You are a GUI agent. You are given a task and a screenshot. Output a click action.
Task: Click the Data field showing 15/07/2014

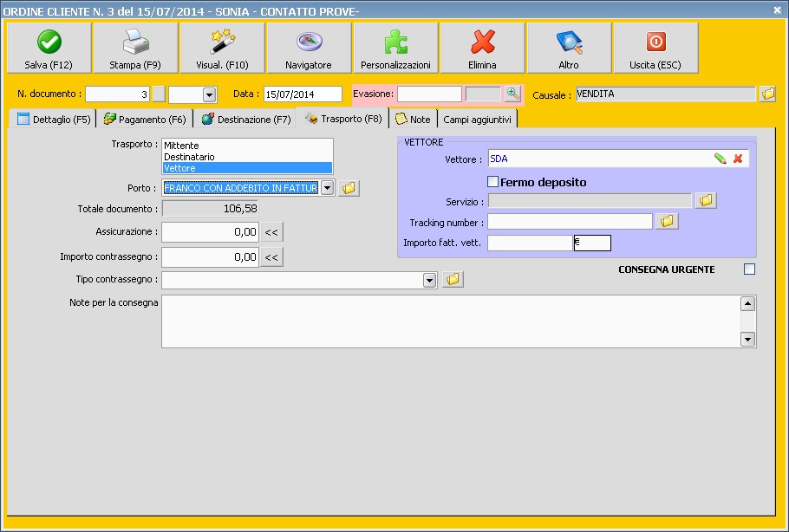(303, 94)
